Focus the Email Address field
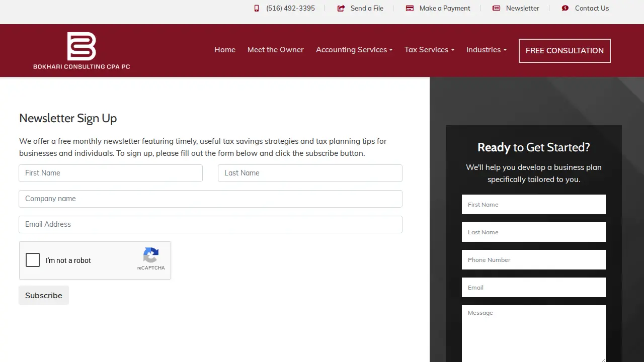 [x=210, y=224]
